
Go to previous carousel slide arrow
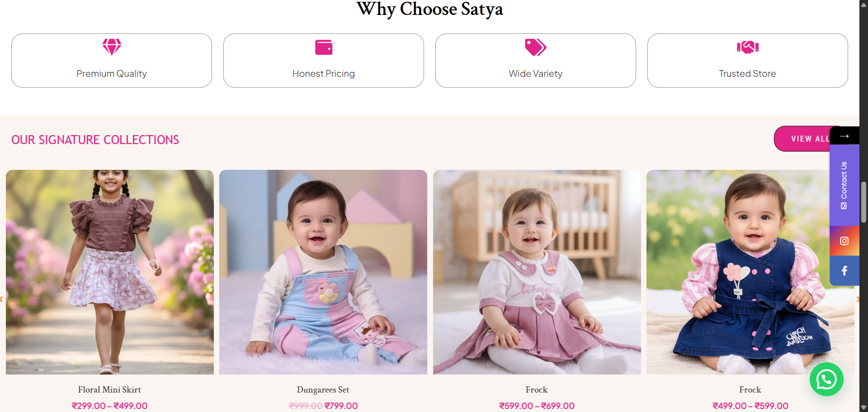point(2,299)
